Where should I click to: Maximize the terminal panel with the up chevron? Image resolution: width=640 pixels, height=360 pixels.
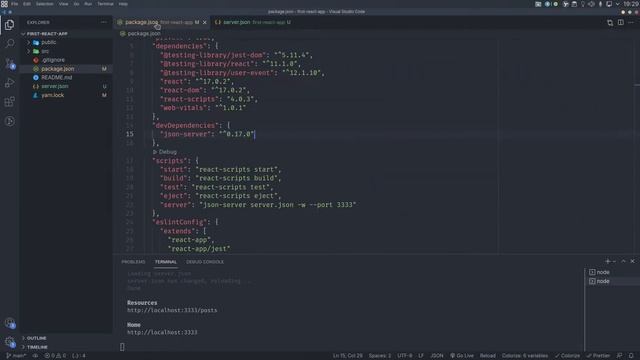tap(623, 261)
